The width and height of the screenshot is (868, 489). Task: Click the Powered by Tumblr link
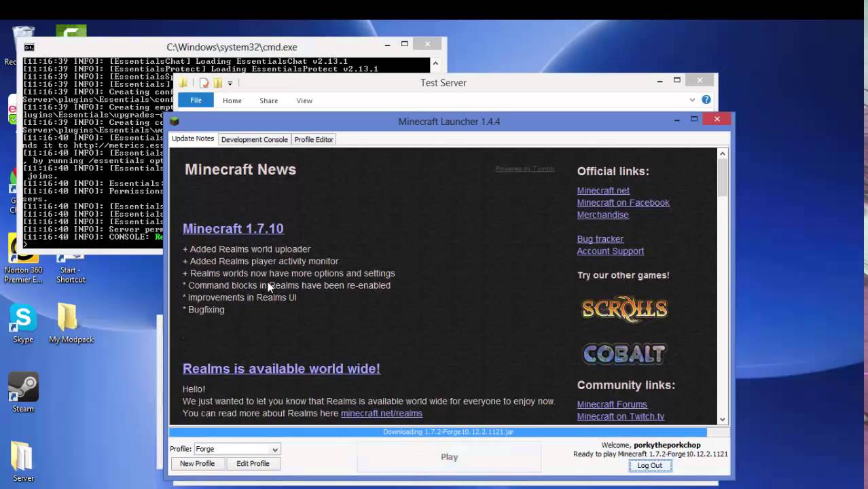(x=525, y=168)
